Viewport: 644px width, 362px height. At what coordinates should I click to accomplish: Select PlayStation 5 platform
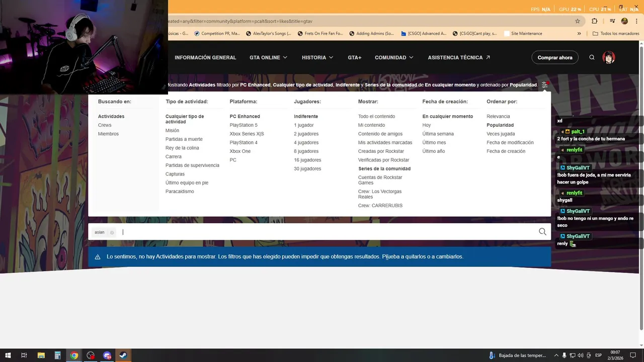[244, 125]
